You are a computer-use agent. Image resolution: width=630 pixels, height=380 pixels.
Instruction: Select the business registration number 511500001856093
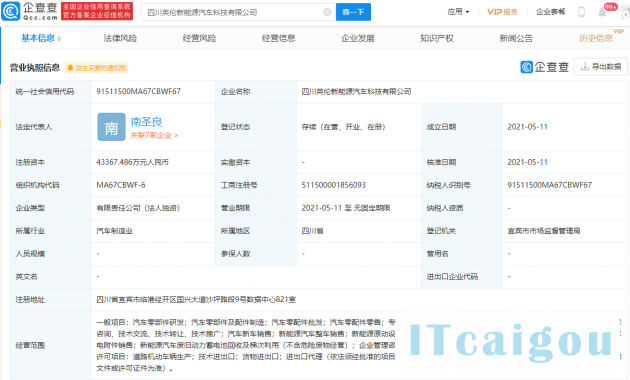pos(333,185)
